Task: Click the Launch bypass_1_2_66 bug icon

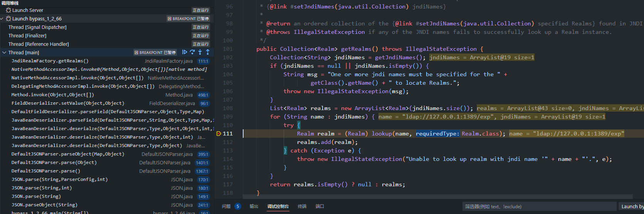Action: click(8, 19)
